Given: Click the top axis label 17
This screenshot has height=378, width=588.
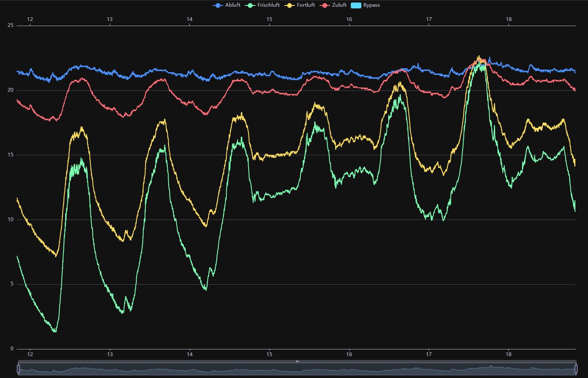Looking at the screenshot, I should 429,19.
